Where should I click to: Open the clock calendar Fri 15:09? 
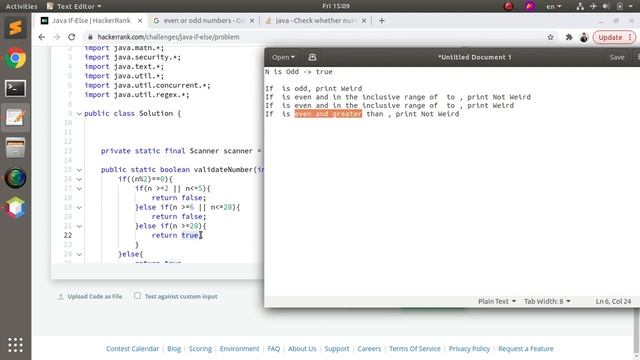(x=336, y=6)
